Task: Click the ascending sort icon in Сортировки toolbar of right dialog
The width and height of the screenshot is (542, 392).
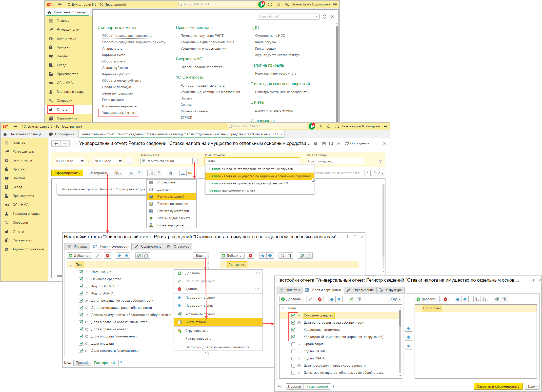Action: pos(477,299)
